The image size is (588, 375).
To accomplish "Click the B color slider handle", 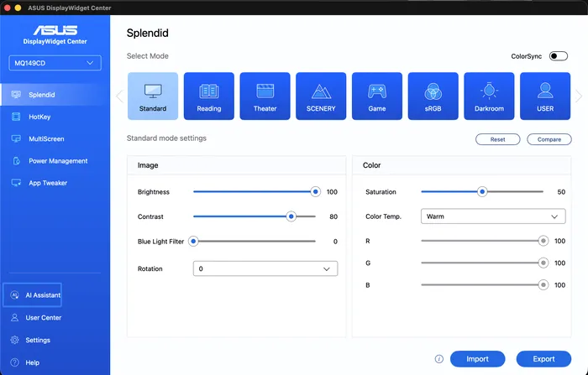I will (x=543, y=285).
